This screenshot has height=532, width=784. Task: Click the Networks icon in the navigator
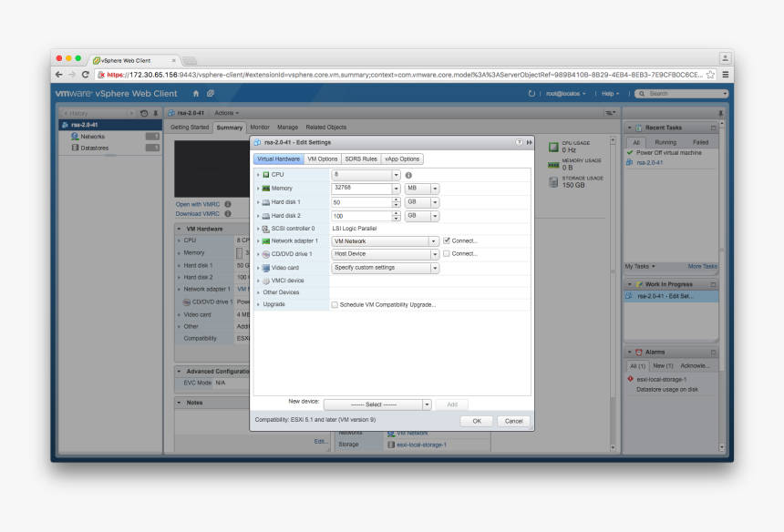75,137
